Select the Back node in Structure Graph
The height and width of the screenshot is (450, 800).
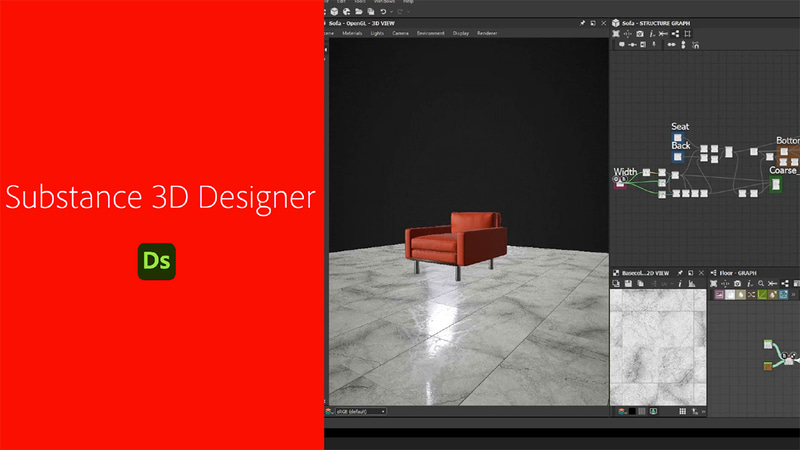pyautogui.click(x=678, y=157)
